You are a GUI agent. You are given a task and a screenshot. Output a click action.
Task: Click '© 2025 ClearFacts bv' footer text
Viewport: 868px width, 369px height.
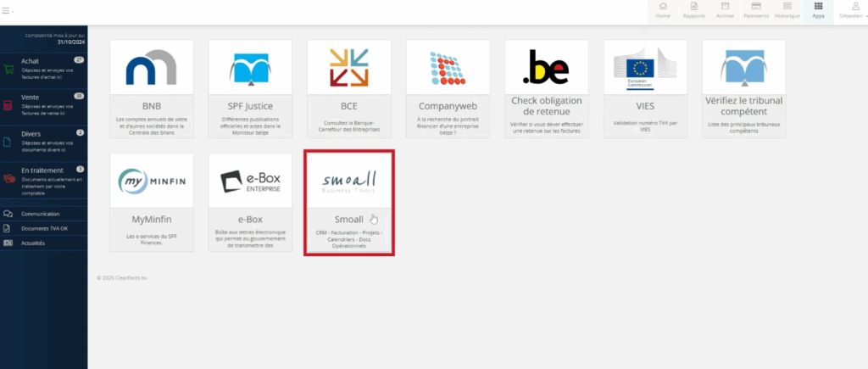(x=122, y=278)
